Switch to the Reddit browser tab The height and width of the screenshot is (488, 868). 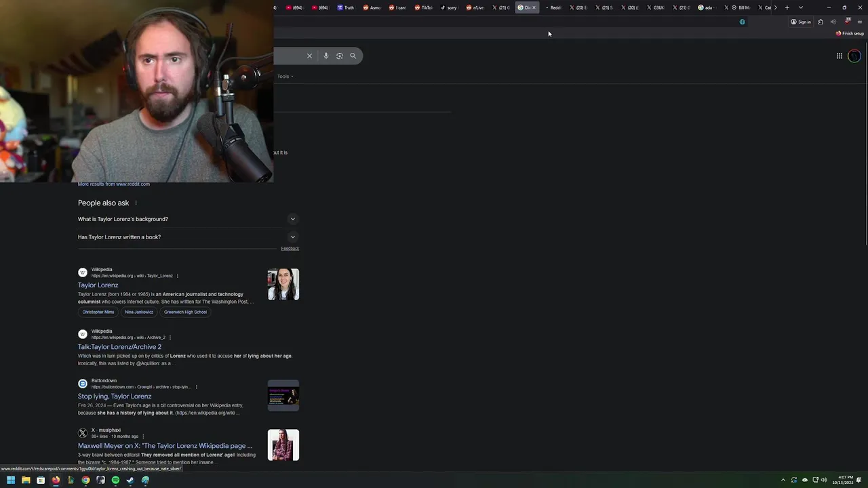click(x=553, y=7)
